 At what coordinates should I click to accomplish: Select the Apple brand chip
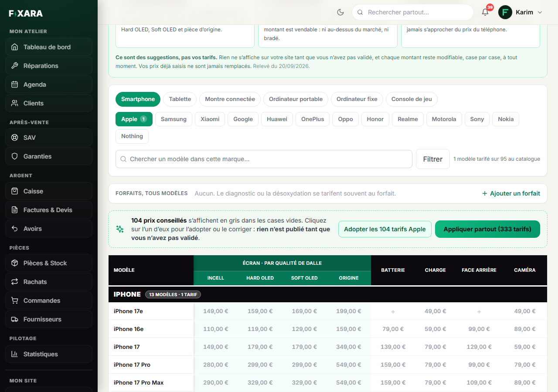[x=134, y=119]
